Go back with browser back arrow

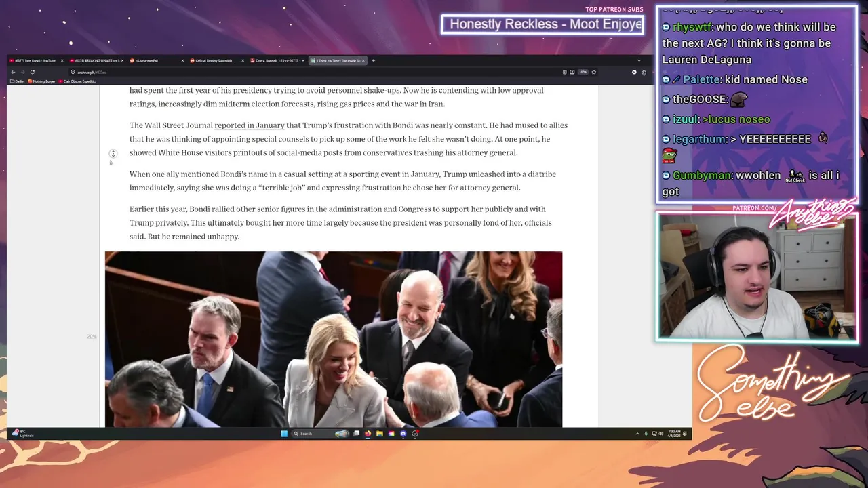pos(13,72)
